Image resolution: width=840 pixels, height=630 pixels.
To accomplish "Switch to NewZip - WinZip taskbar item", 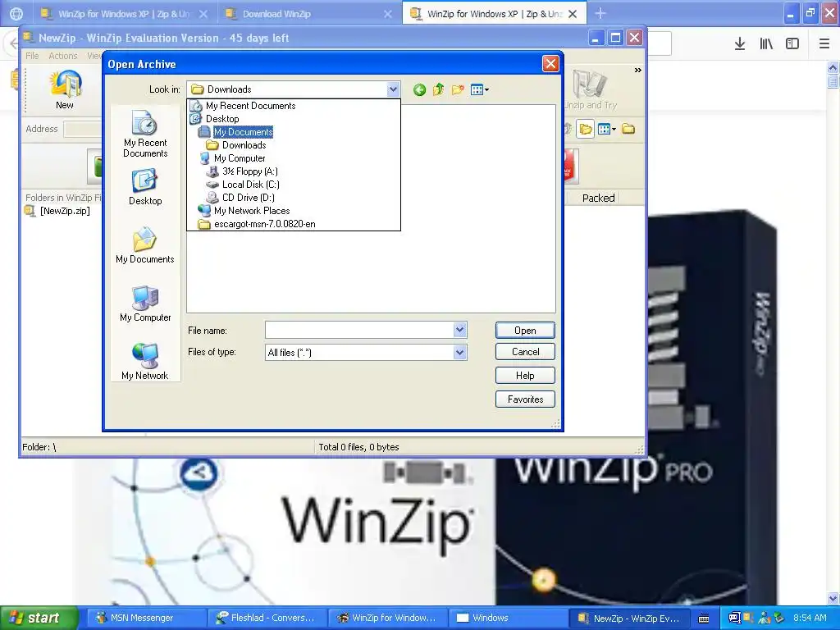I will tap(628, 618).
